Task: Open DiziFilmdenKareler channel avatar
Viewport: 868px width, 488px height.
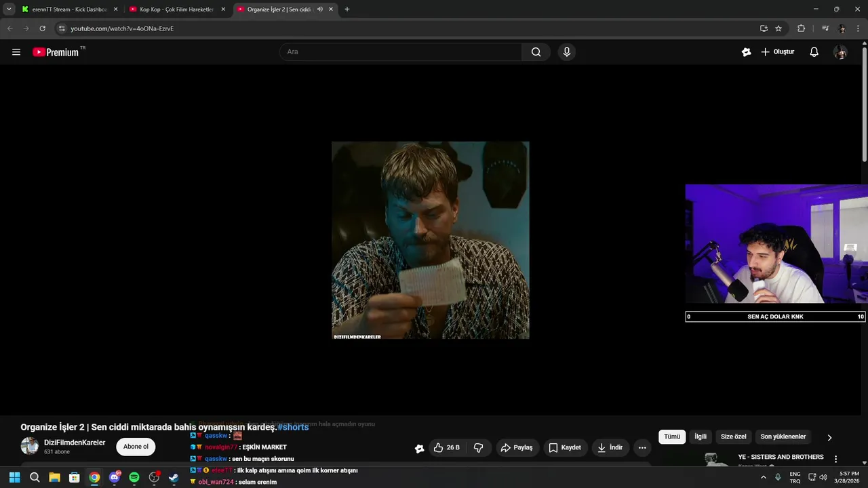Action: (30, 446)
